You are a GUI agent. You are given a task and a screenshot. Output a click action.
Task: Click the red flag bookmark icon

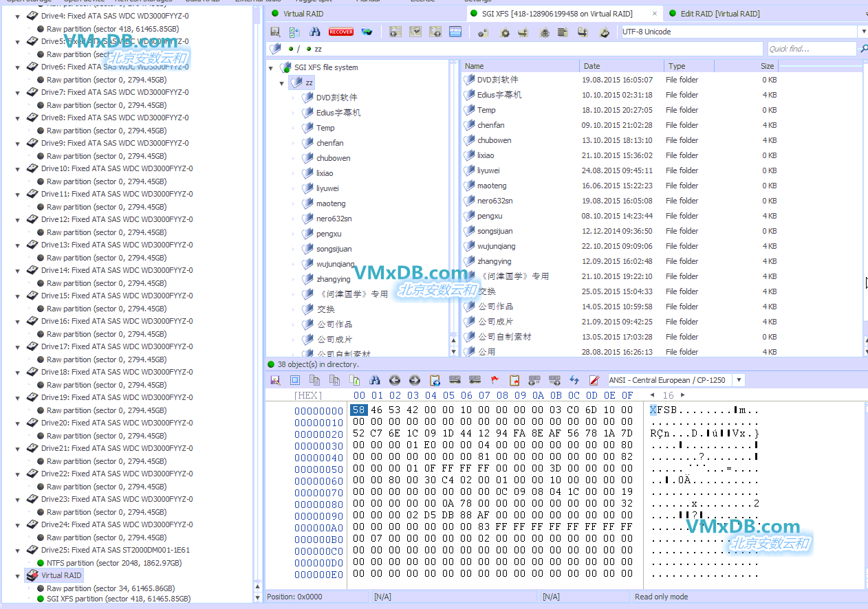(495, 380)
